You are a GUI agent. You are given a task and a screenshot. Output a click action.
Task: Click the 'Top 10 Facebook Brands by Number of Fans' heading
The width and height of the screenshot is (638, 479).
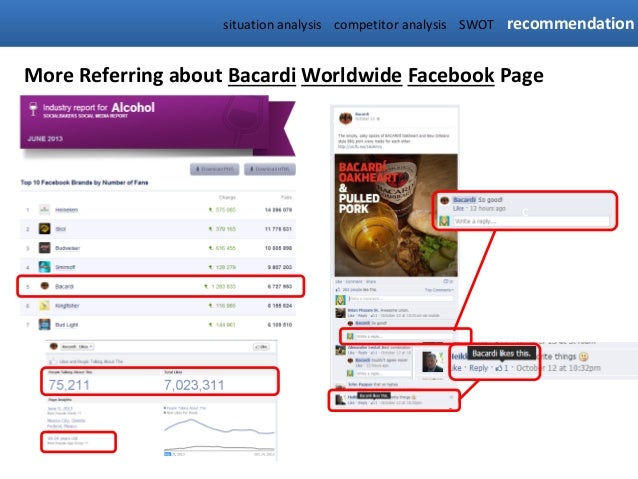pyautogui.click(x=84, y=182)
